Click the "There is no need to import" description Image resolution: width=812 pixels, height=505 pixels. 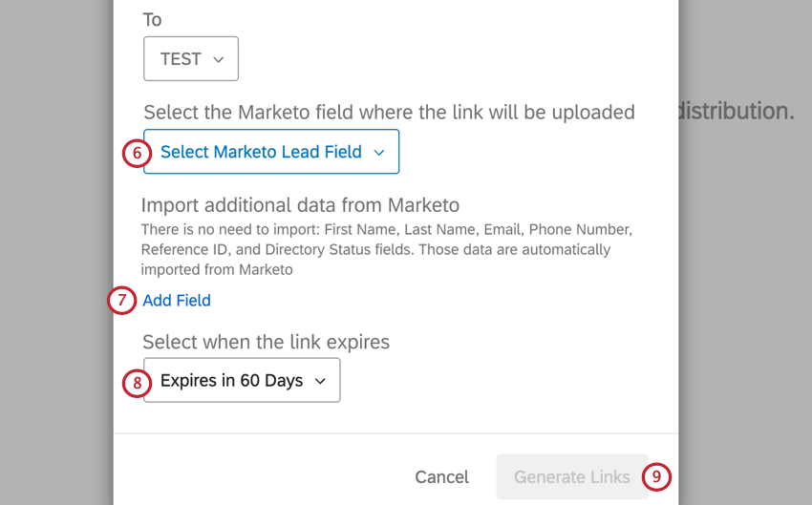pyautogui.click(x=386, y=249)
